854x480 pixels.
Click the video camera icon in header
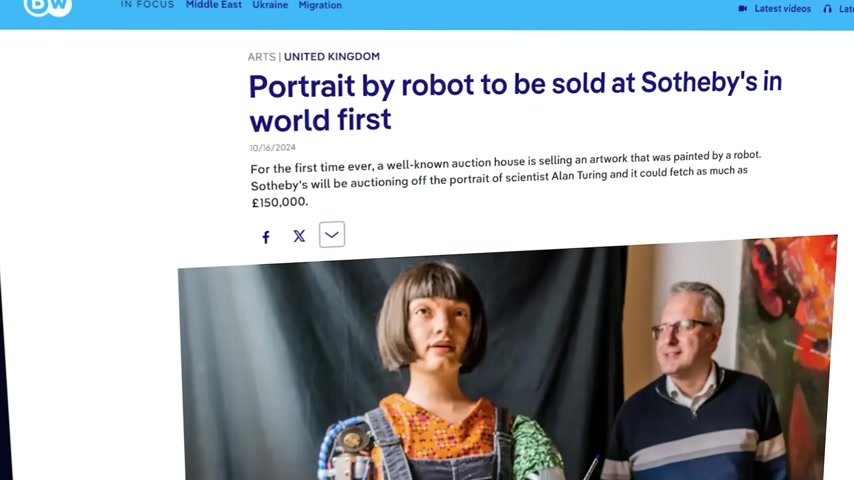pyautogui.click(x=742, y=9)
